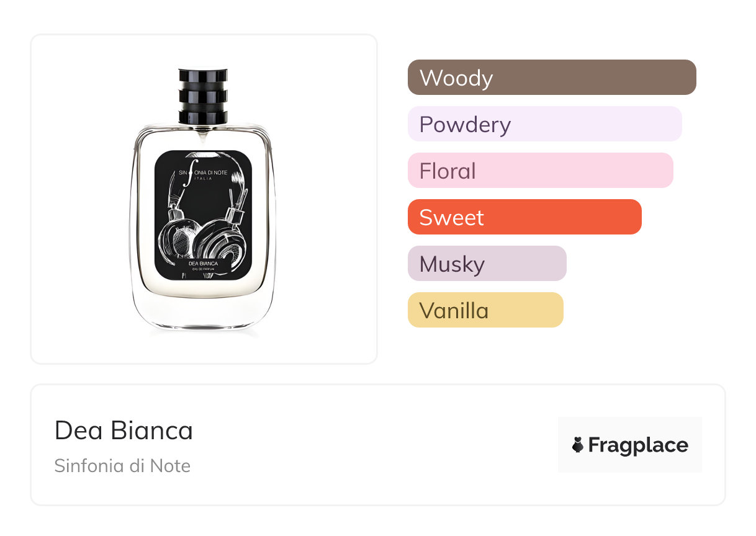Click the Woody label text
Screen dimensions: 756x536
[x=456, y=78]
